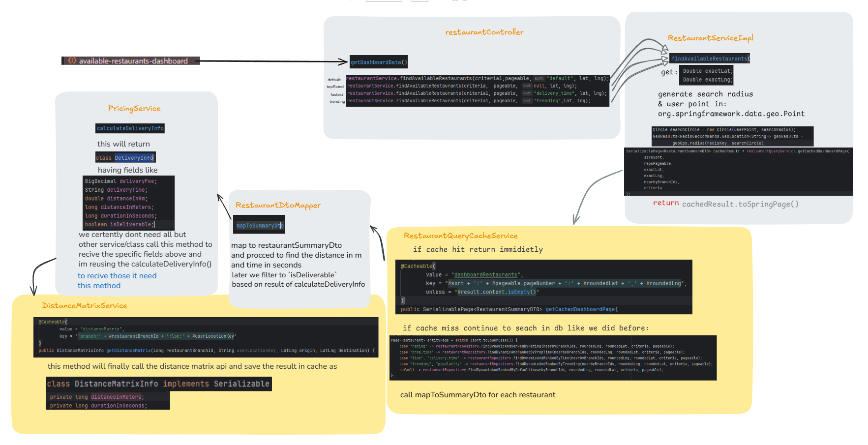Viewport: 868px width, 445px height.
Task: Select the getDashboardData() code snippet
Action: point(379,62)
